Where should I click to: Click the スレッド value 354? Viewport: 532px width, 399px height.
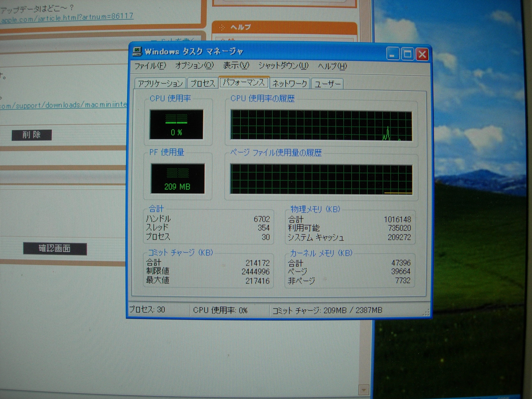tap(264, 228)
